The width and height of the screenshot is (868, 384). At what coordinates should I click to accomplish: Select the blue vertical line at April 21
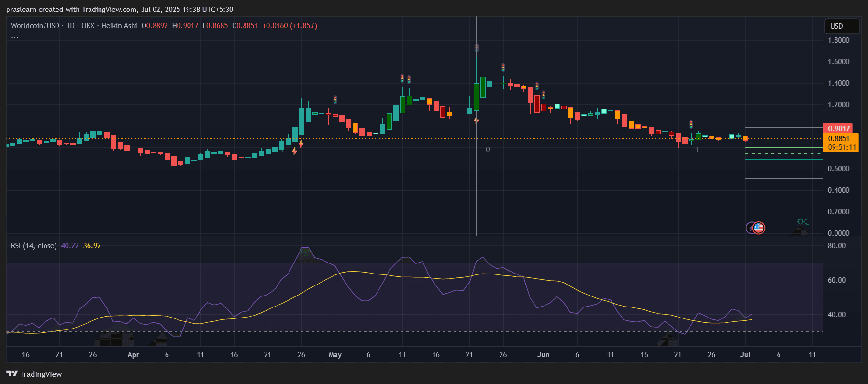tap(268, 126)
